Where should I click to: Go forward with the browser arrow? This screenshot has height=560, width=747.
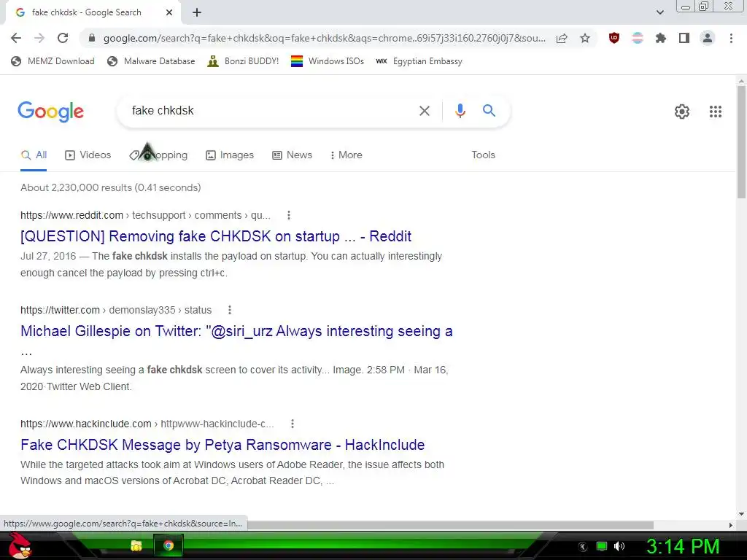[x=39, y=38]
